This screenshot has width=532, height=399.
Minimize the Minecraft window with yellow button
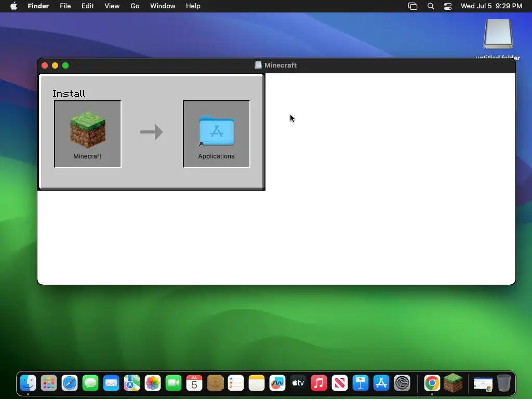pyautogui.click(x=55, y=65)
